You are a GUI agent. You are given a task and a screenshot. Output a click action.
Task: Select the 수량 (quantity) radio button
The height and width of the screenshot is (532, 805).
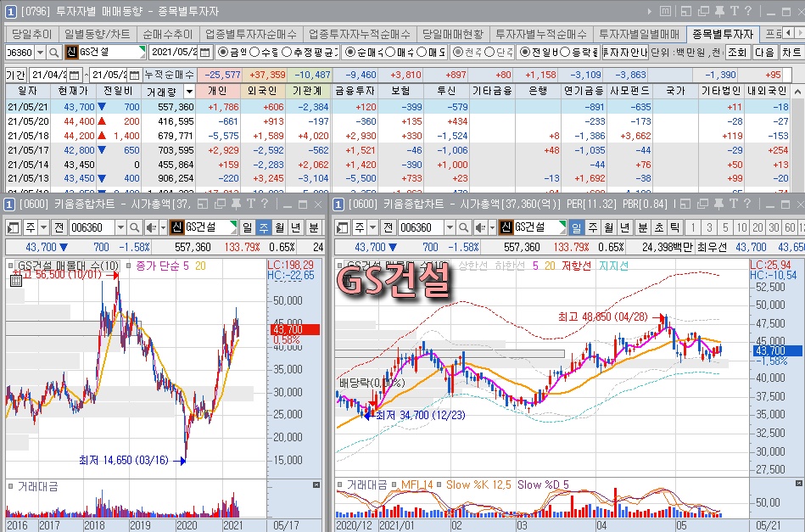(x=254, y=53)
